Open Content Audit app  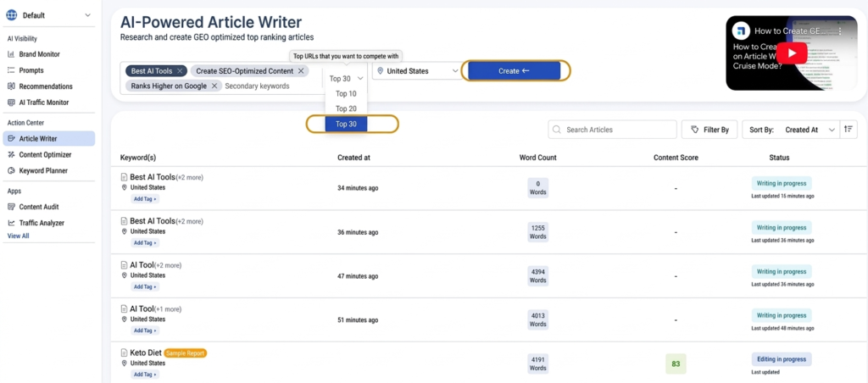[x=39, y=207]
